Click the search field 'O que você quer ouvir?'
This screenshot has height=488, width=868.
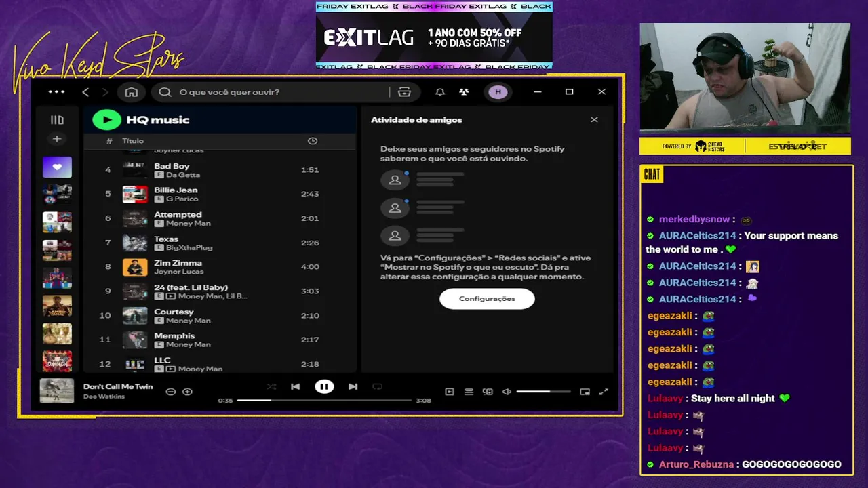point(271,92)
